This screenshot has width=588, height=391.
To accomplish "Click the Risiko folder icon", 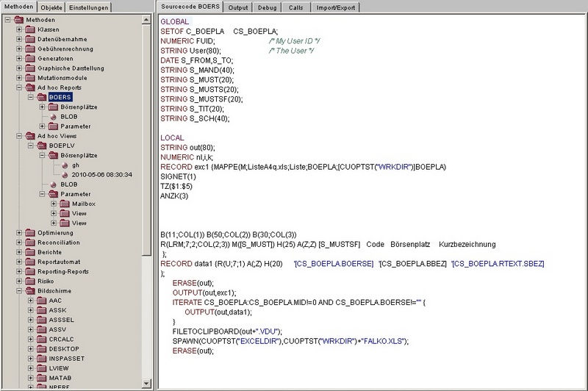I will point(30,281).
